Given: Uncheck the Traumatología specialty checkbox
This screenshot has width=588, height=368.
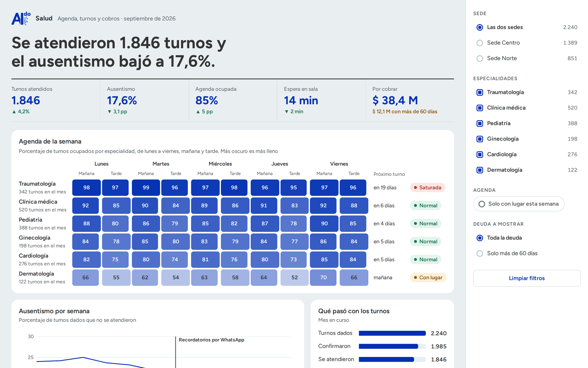Looking at the screenshot, I should click(x=480, y=92).
